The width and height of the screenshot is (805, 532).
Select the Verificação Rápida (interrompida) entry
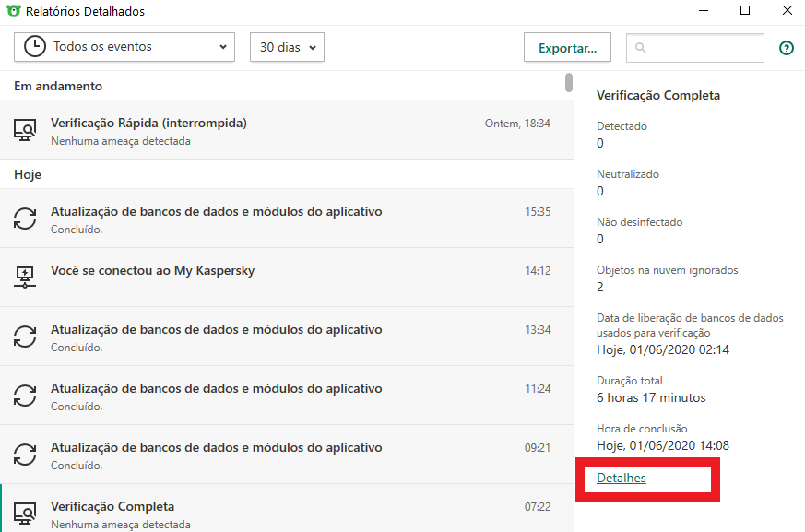(287, 130)
